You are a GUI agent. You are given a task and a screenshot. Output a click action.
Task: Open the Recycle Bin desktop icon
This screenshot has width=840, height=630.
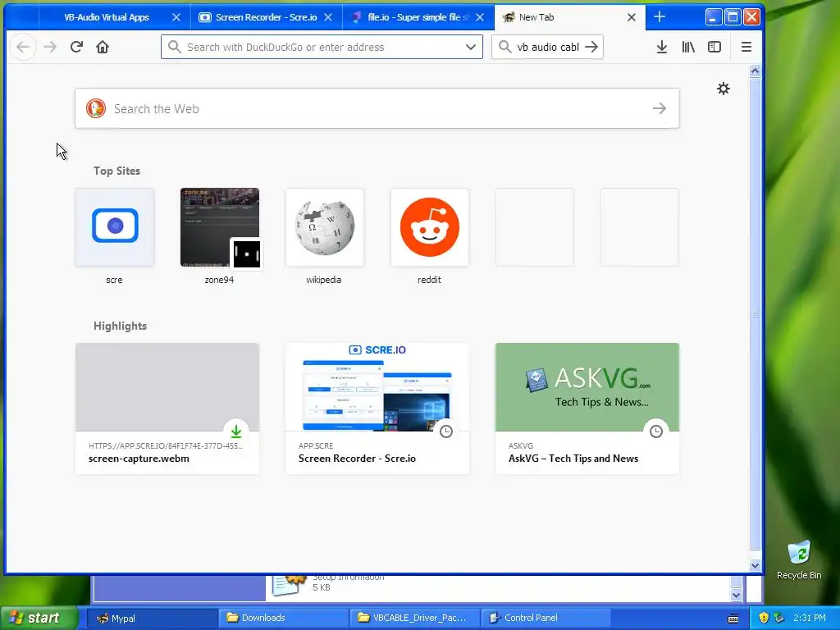[799, 559]
